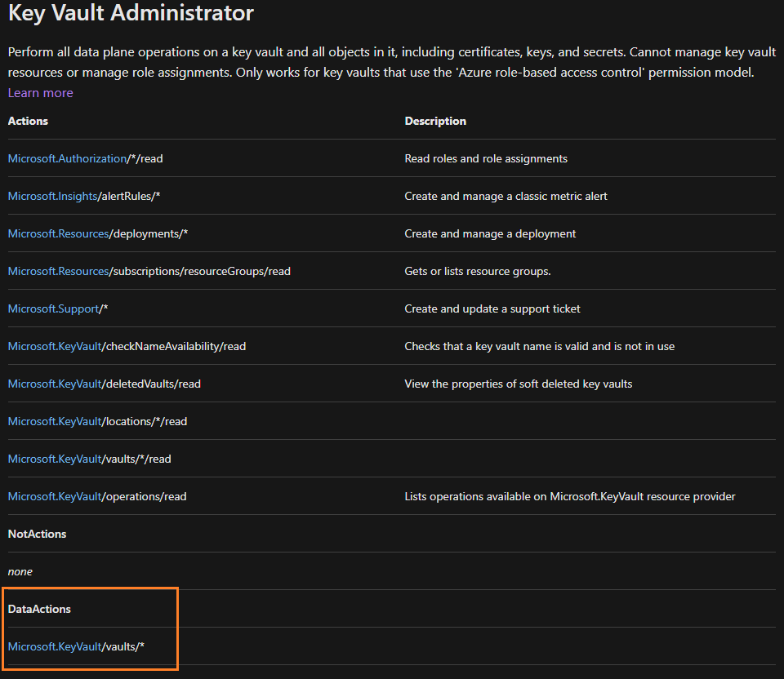Select the Microsoft.KeyVault/vaults/*/read action
Screen dimensions: 784x679
[x=88, y=459]
